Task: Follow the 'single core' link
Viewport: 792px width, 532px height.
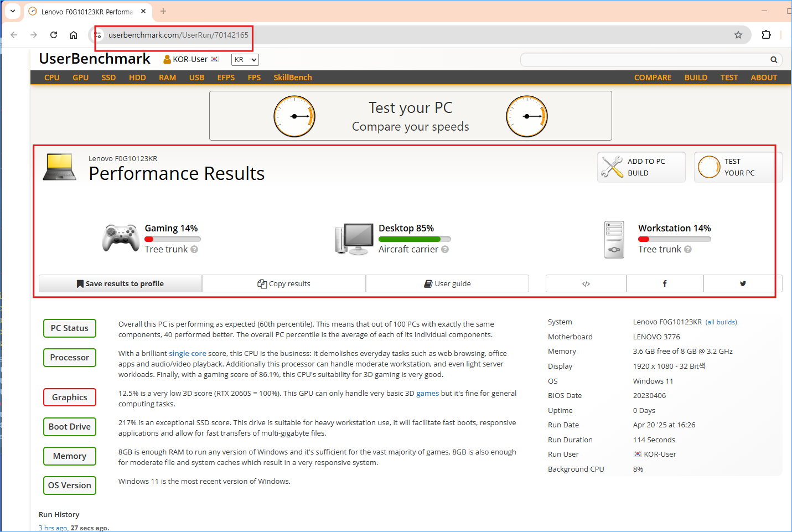Action: pyautogui.click(x=188, y=353)
